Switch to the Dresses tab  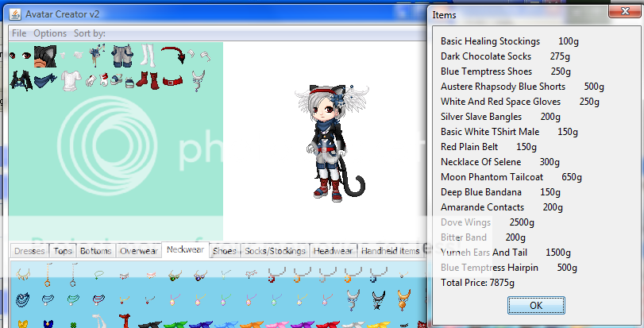(29, 251)
